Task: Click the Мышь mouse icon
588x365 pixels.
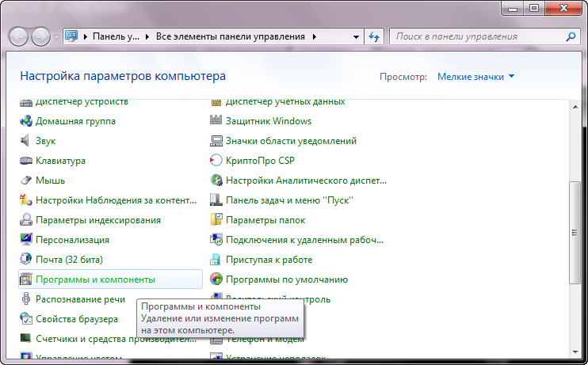Action: click(x=26, y=181)
